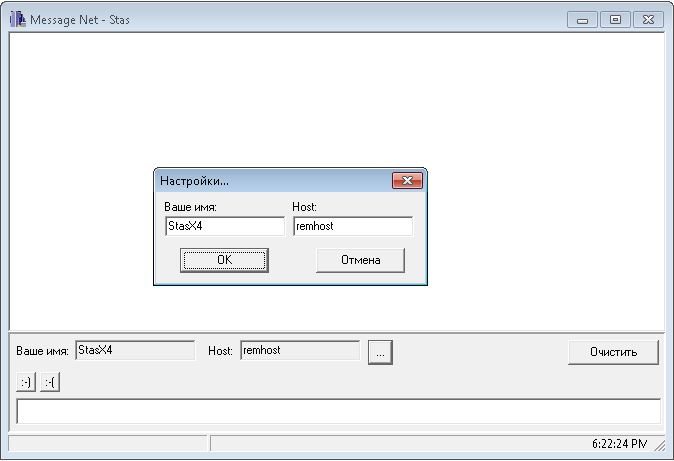
Task: Click the Message Net - Stas title text
Action: 80,20
